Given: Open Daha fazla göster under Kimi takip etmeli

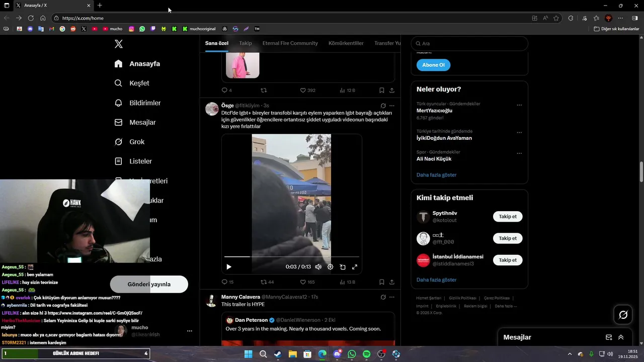Looking at the screenshot, I should (x=437, y=280).
